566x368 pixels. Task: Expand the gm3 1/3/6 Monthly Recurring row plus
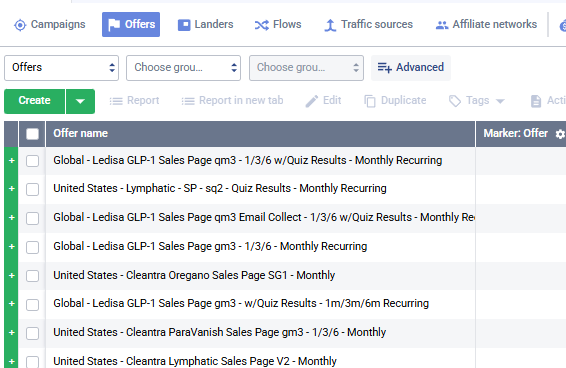click(12, 246)
